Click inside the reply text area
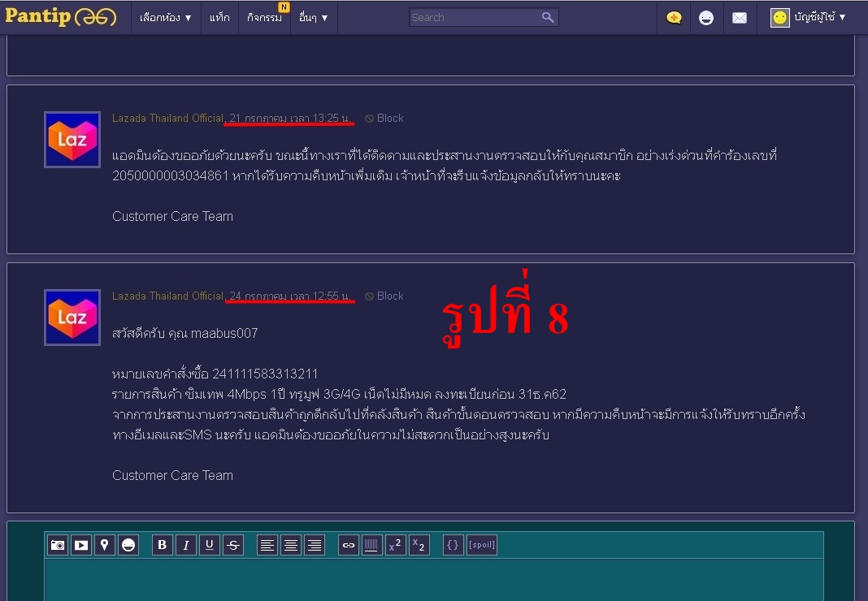This screenshot has height=601, width=868. tap(434, 579)
